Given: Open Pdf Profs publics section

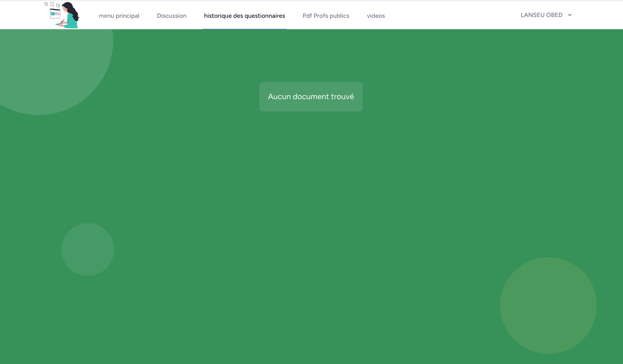Looking at the screenshot, I should pyautogui.click(x=326, y=16).
